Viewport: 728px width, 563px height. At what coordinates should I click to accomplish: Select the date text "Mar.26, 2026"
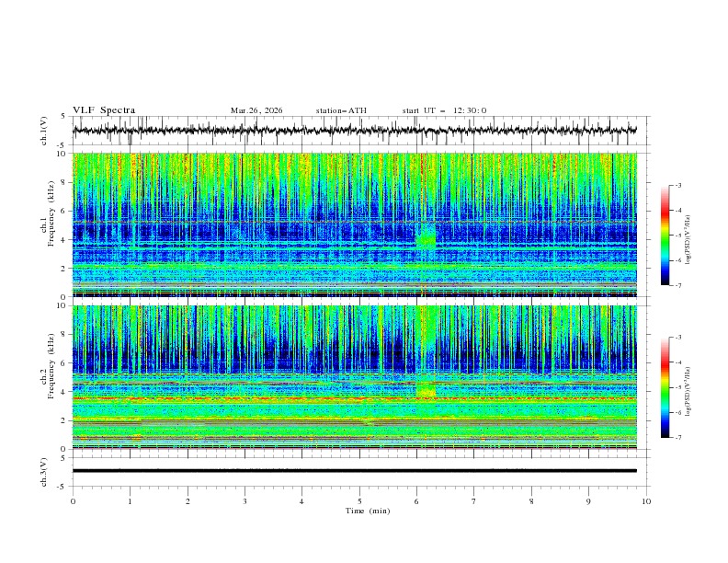click(x=256, y=110)
